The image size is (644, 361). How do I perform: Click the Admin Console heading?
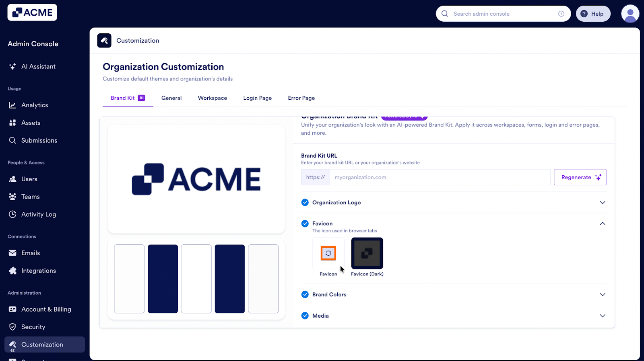click(x=33, y=44)
